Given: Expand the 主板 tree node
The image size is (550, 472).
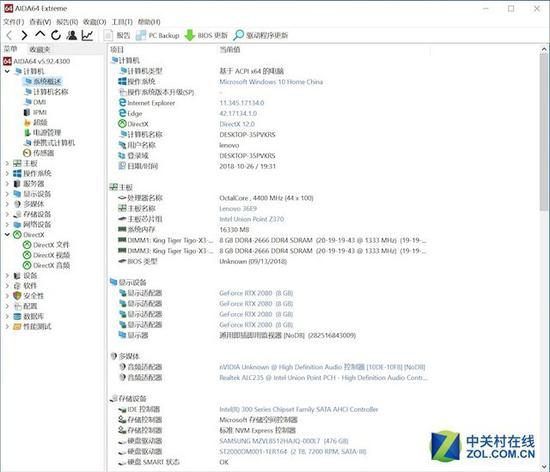Looking at the screenshot, I should 7,163.
